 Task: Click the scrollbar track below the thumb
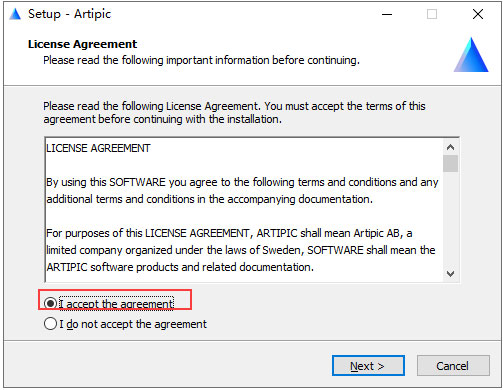point(450,219)
